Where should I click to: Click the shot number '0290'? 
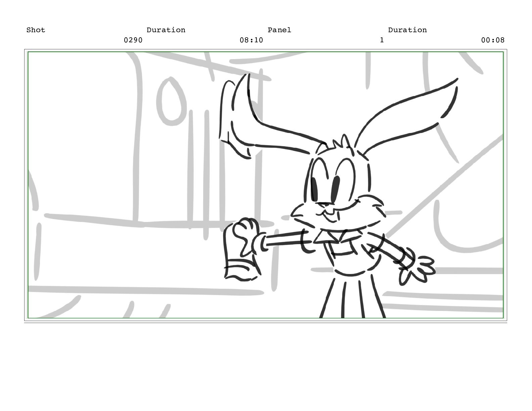[133, 40]
